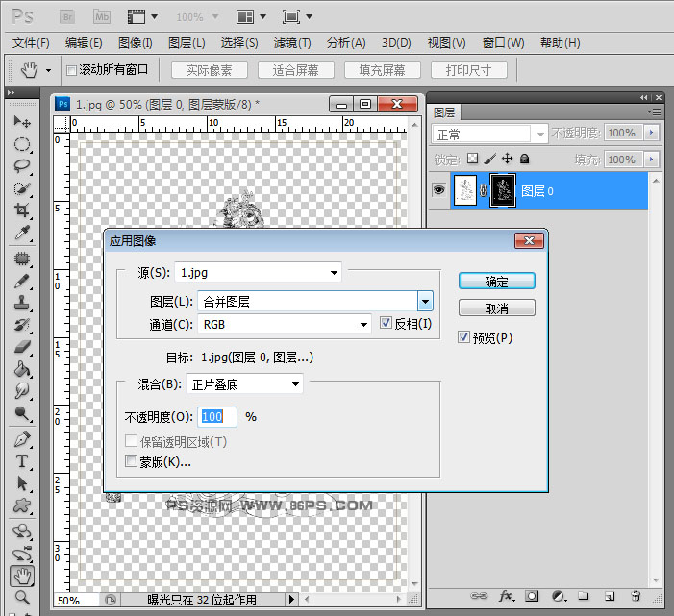The image size is (674, 616).
Task: Launch Adobe Bridge from the Br icon
Action: (x=67, y=17)
